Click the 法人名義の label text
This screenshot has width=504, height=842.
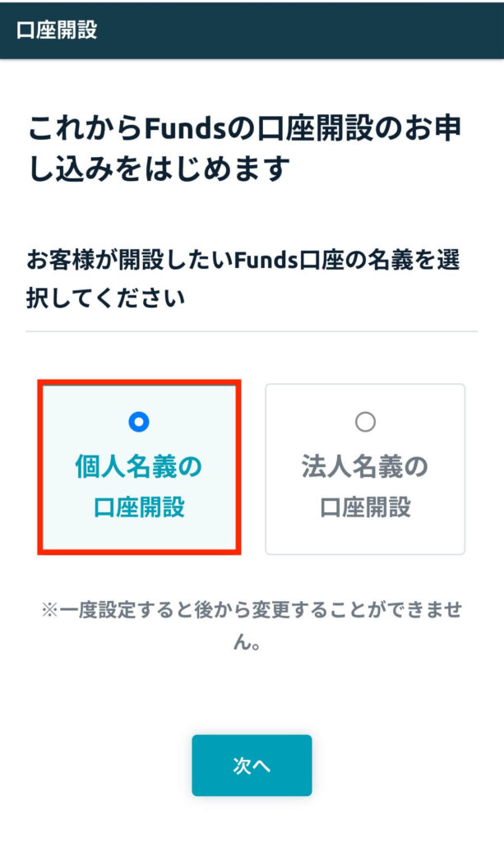click(365, 467)
